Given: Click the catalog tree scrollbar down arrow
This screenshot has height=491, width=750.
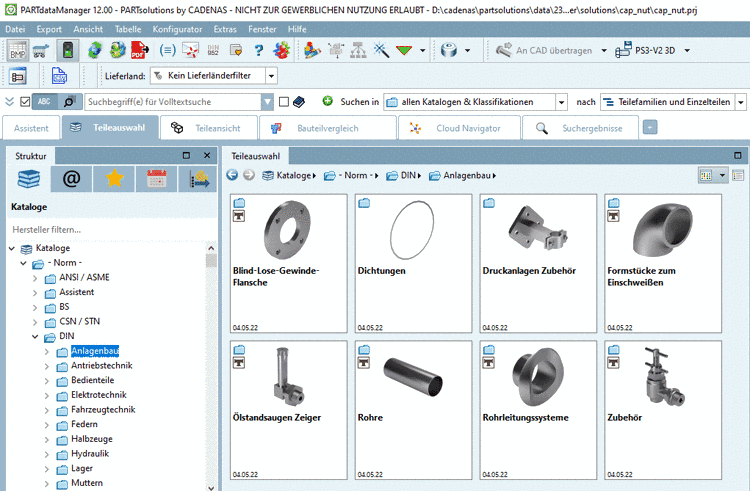Looking at the screenshot, I should (x=211, y=487).
